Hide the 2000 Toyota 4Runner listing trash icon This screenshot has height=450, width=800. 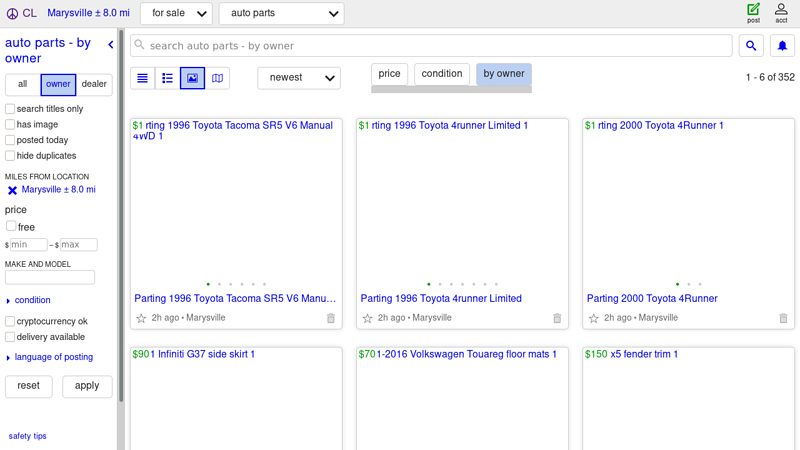(x=783, y=318)
